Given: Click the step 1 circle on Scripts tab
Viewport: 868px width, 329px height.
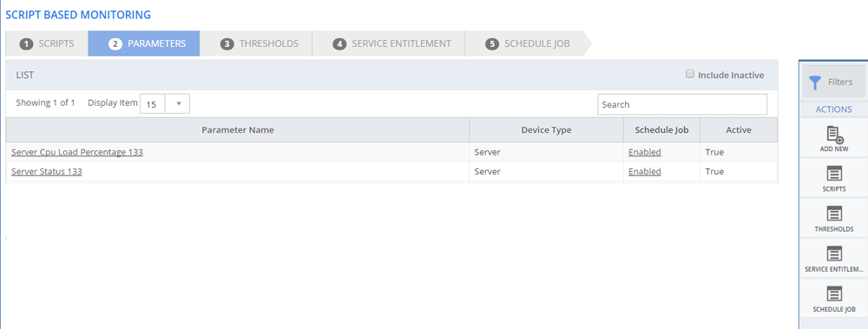Looking at the screenshot, I should [x=27, y=43].
